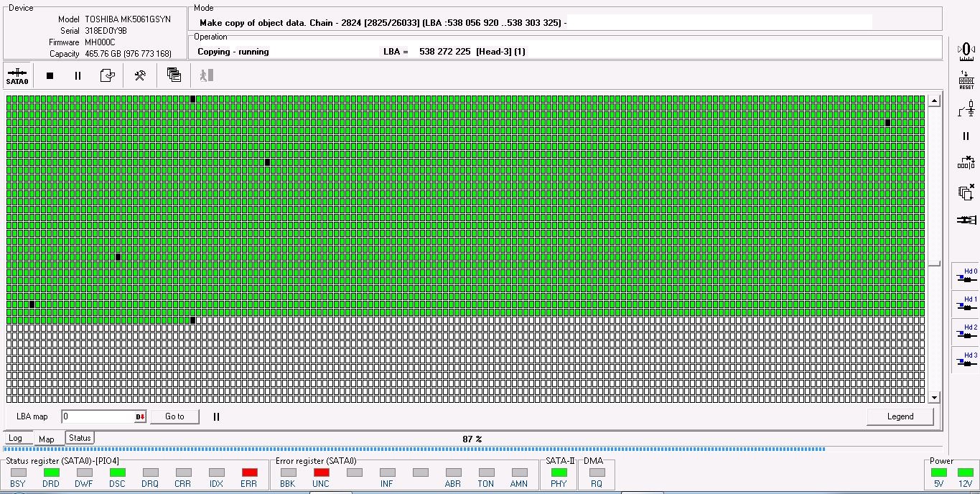Open the stacked windows icon
The image size is (980, 494).
[x=174, y=75]
